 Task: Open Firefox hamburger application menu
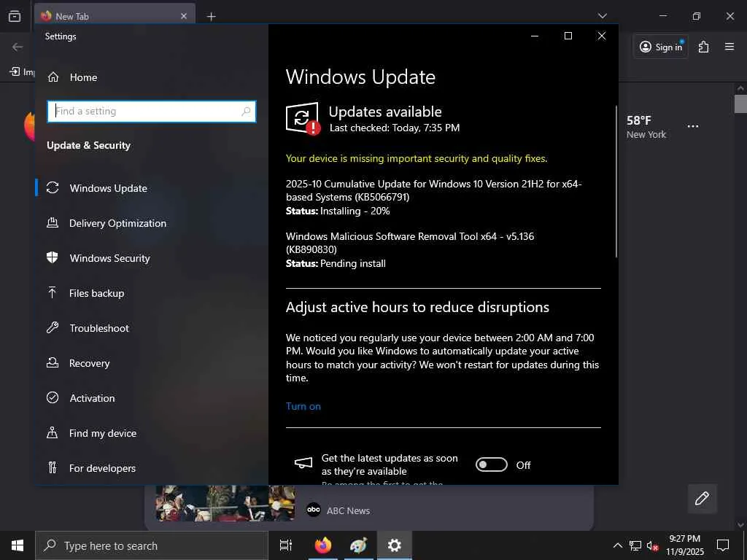(729, 47)
